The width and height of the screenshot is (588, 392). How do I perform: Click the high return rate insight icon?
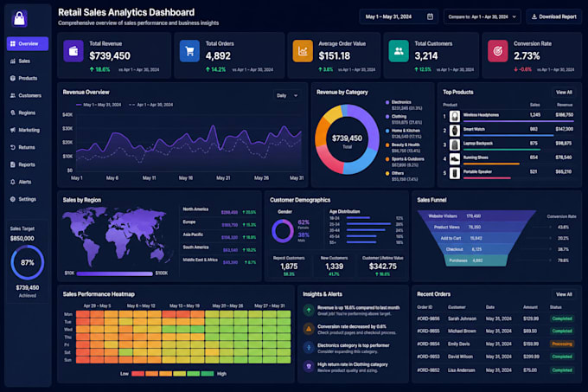[x=309, y=367]
